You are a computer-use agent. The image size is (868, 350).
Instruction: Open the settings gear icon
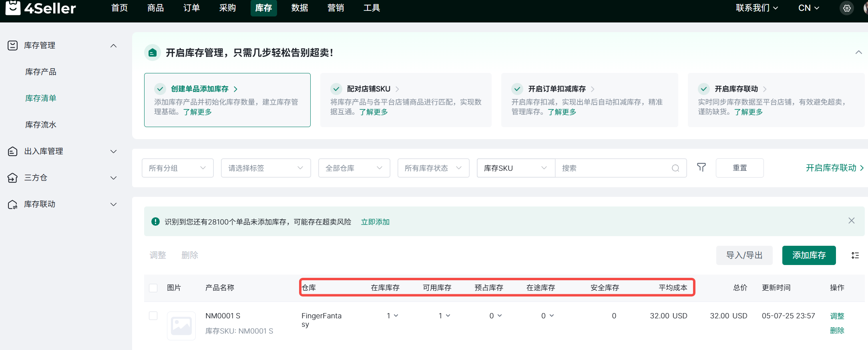coord(847,8)
